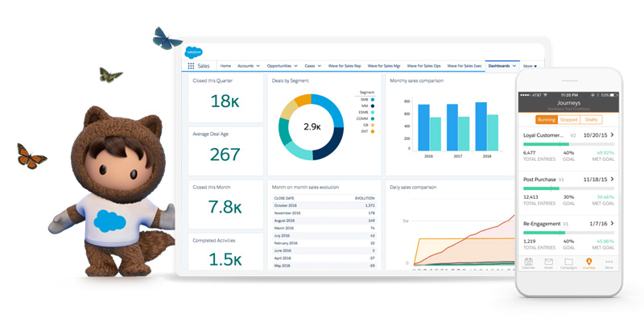The height and width of the screenshot is (322, 644).
Task: Click the SMB segment legend swatch
Action: tap(372, 99)
